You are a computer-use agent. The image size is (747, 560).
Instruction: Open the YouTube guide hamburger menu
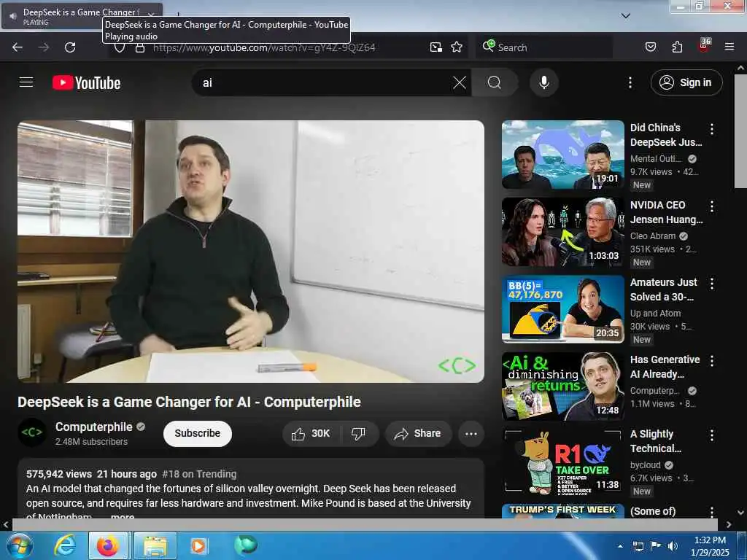tap(26, 82)
